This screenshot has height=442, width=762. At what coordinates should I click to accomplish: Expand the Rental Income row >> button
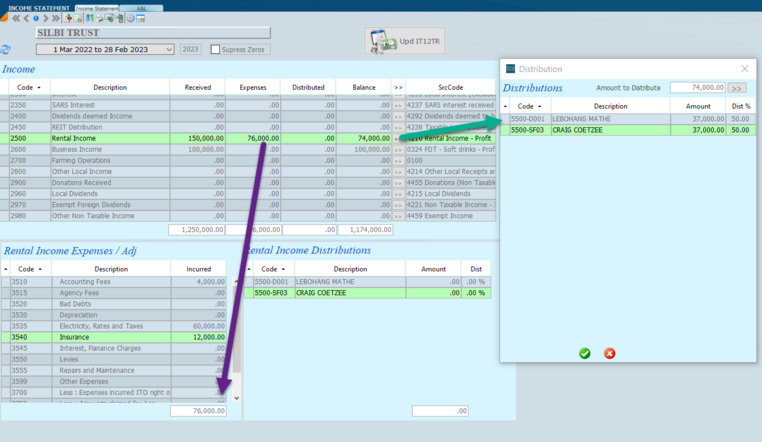point(398,138)
